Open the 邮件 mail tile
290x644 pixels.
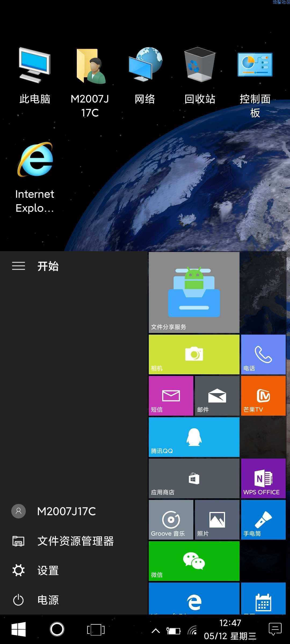point(217,396)
